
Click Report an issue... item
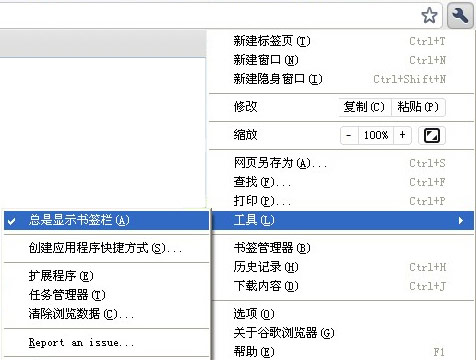(x=106, y=342)
